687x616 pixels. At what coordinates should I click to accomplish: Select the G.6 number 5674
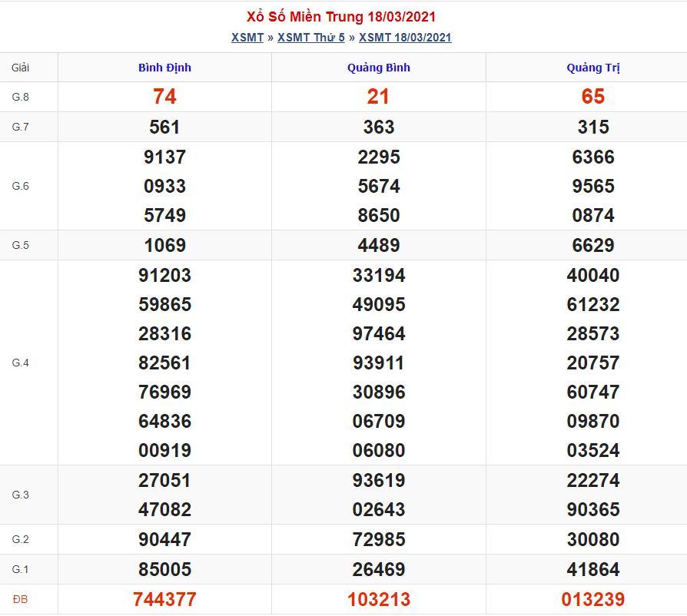click(x=379, y=186)
